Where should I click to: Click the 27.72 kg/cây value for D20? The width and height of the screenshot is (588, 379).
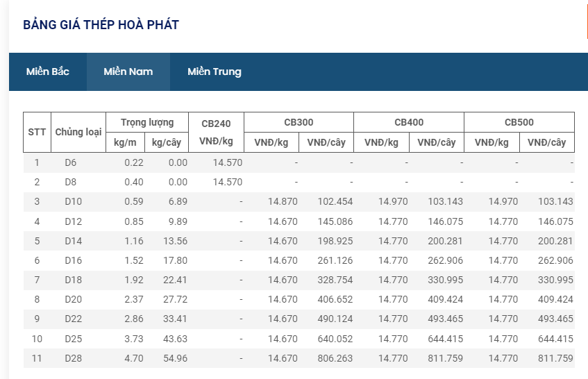pyautogui.click(x=175, y=300)
